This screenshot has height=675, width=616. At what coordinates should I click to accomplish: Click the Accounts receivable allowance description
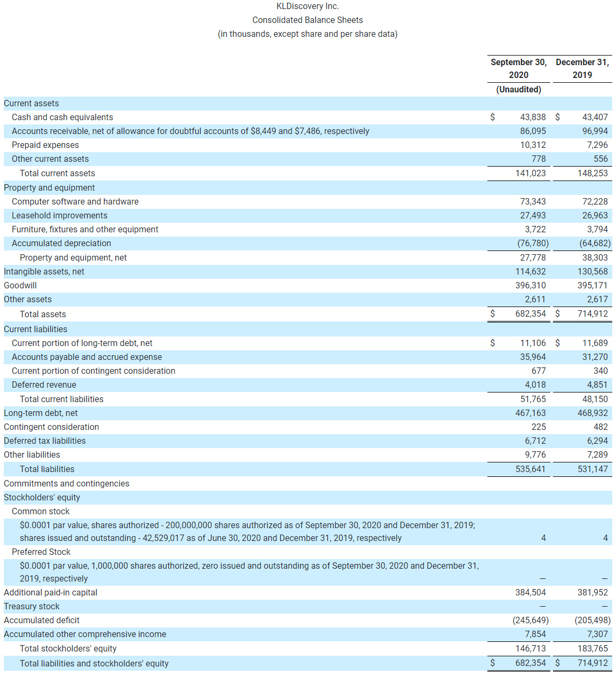[186, 131]
